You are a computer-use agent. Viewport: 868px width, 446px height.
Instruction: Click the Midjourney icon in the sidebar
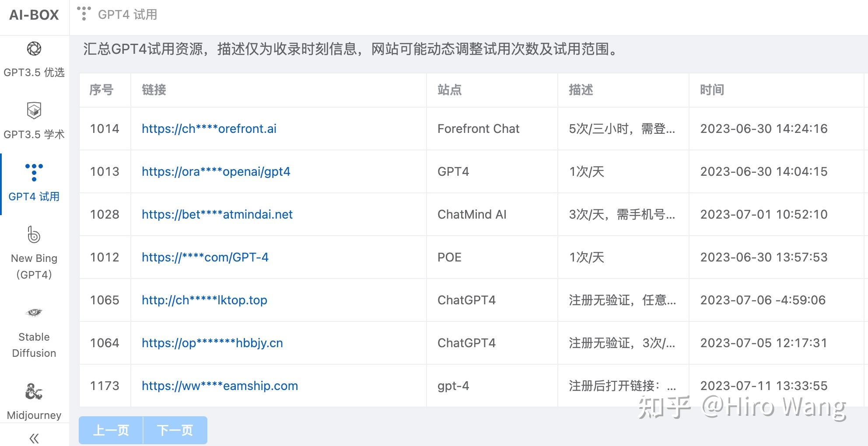click(x=34, y=392)
